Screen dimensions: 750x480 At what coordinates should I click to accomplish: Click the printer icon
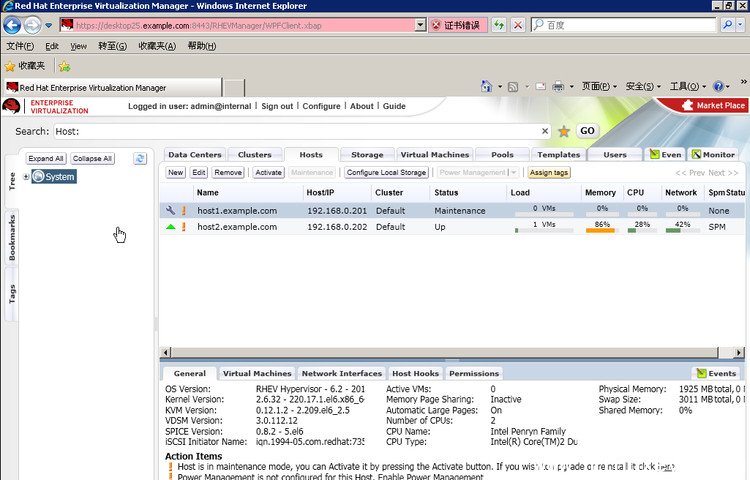coord(558,87)
